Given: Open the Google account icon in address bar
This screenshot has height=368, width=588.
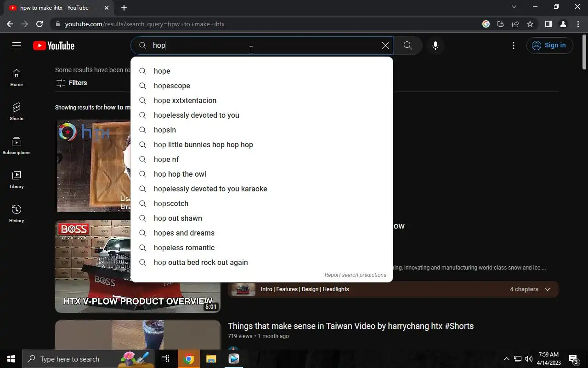Looking at the screenshot, I should 486,24.
